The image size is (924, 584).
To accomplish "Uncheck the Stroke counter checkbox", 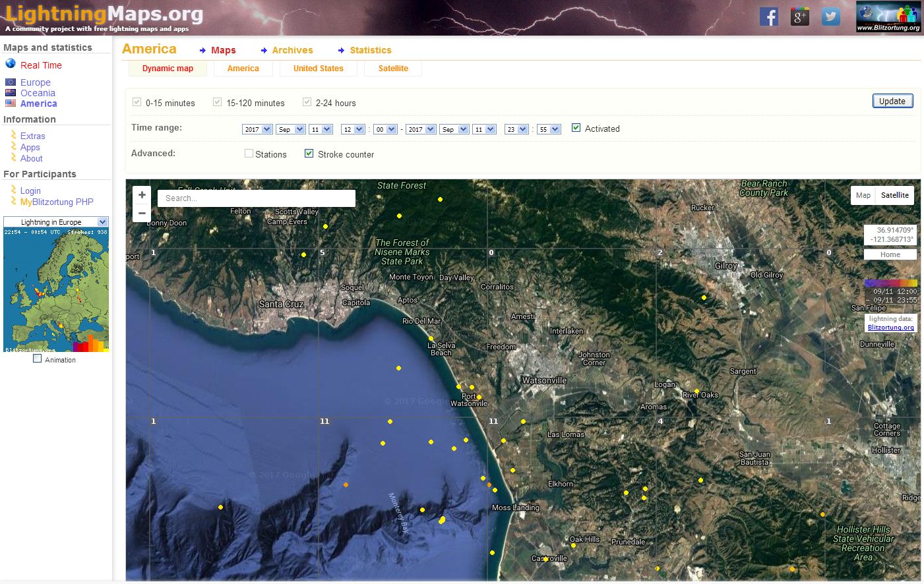I will [309, 154].
